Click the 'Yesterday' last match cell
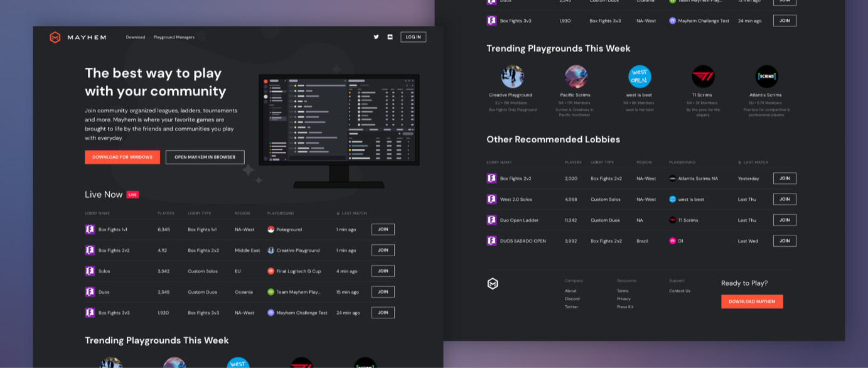This screenshot has height=368, width=868. click(x=749, y=178)
